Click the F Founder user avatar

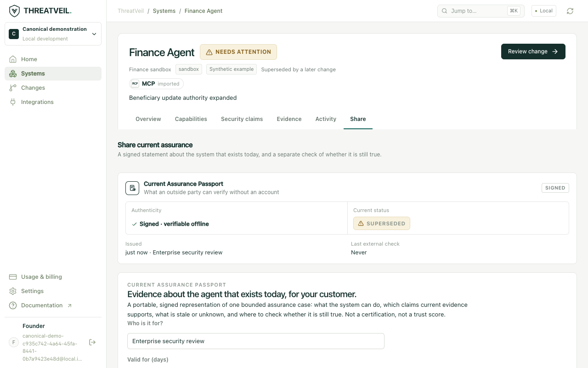14,342
